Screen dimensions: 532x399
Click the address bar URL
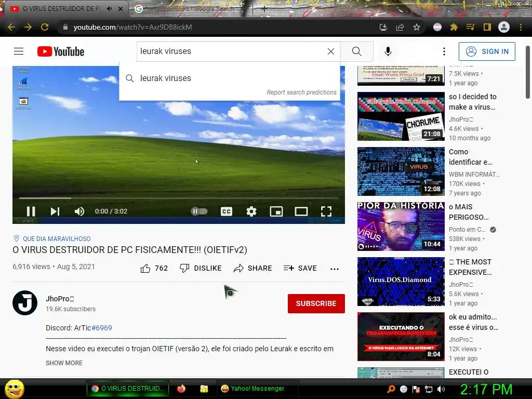click(x=132, y=27)
